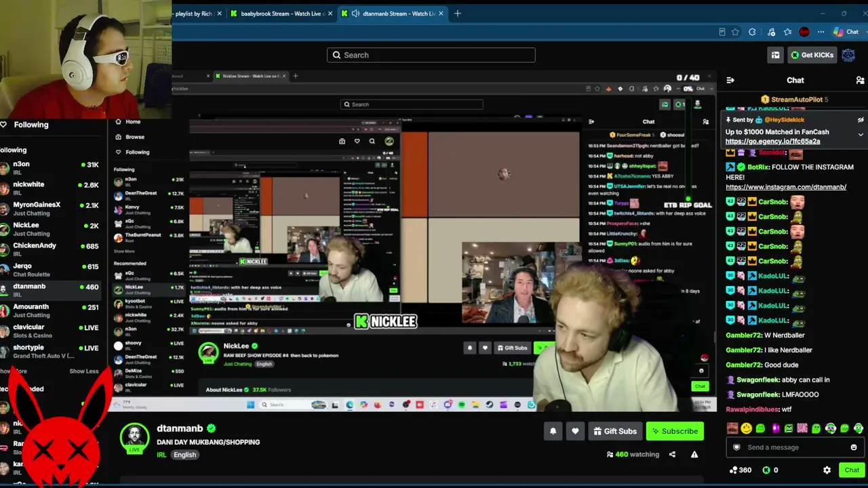Viewport: 868px width, 488px height.
Task: Report the stream via warning triangle icon
Action: pos(694,454)
